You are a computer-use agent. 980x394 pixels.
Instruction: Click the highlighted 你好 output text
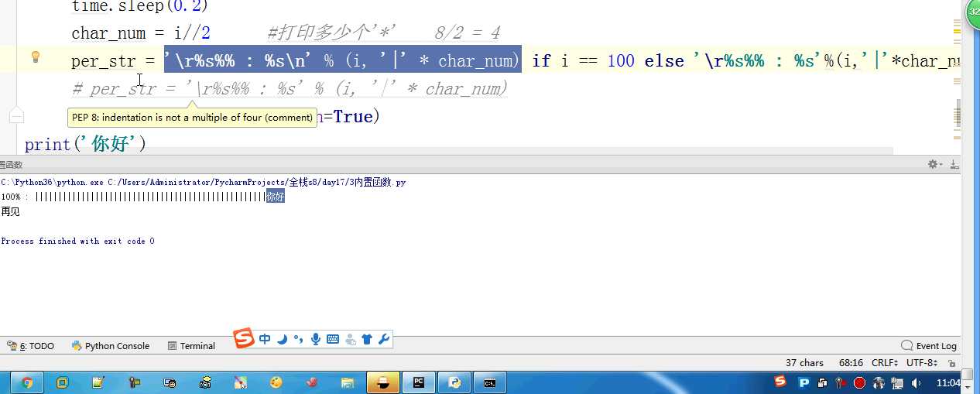[276, 197]
